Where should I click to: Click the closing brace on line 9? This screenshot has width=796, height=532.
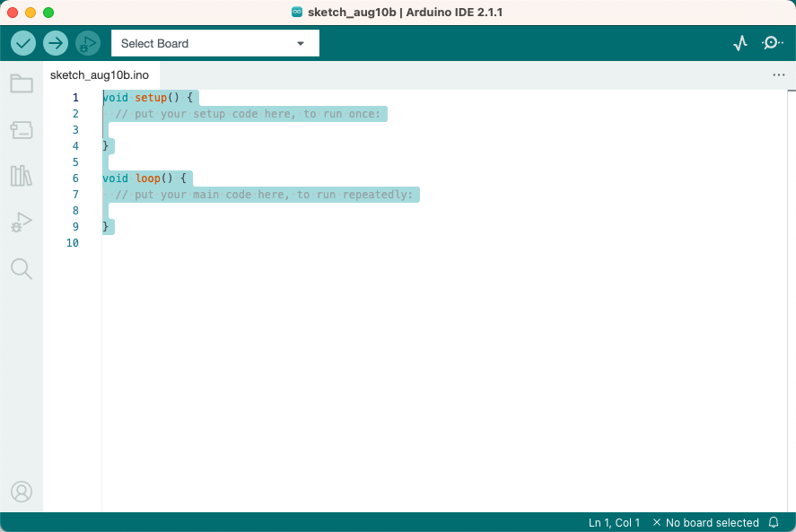click(106, 226)
